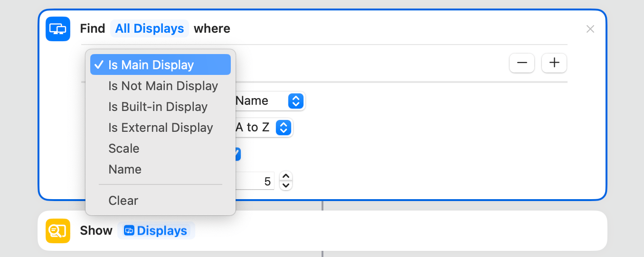Increase the limit with the stepper up arrow
Viewport: 644px width, 257px height.
(x=286, y=176)
